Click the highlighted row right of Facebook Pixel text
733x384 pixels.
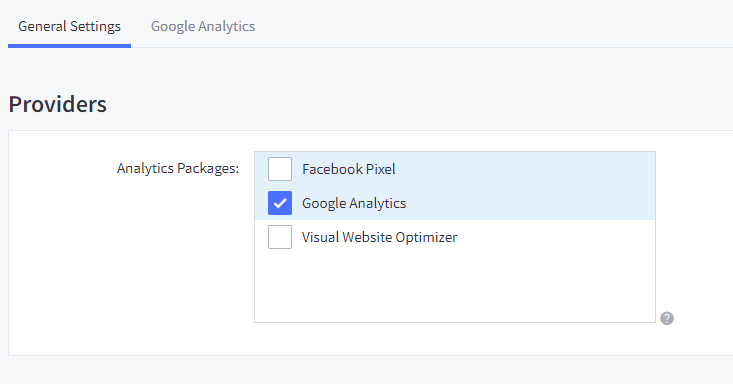tap(525, 169)
